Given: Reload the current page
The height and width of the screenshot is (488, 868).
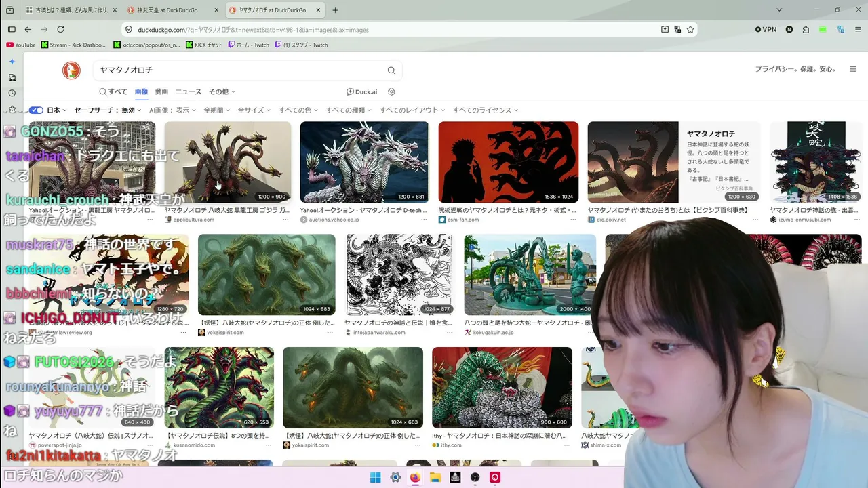Looking at the screenshot, I should (60, 29).
